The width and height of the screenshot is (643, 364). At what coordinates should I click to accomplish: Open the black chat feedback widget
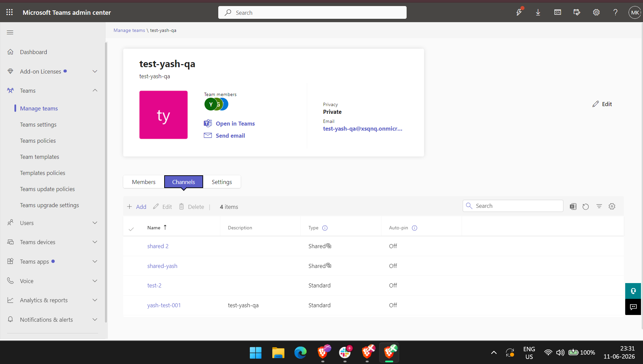tap(633, 307)
